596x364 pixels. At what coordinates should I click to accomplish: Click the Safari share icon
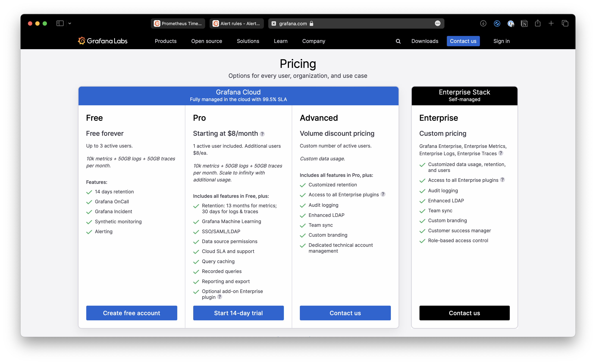[x=537, y=23]
